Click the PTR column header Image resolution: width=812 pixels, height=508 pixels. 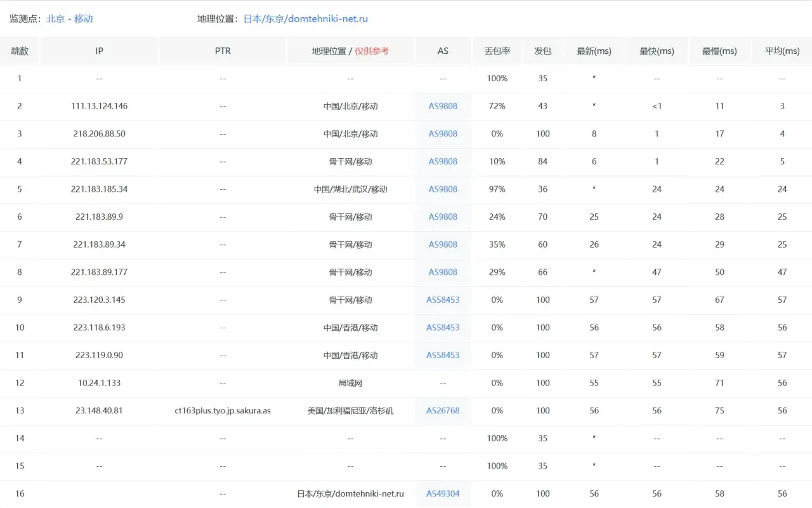tap(223, 51)
